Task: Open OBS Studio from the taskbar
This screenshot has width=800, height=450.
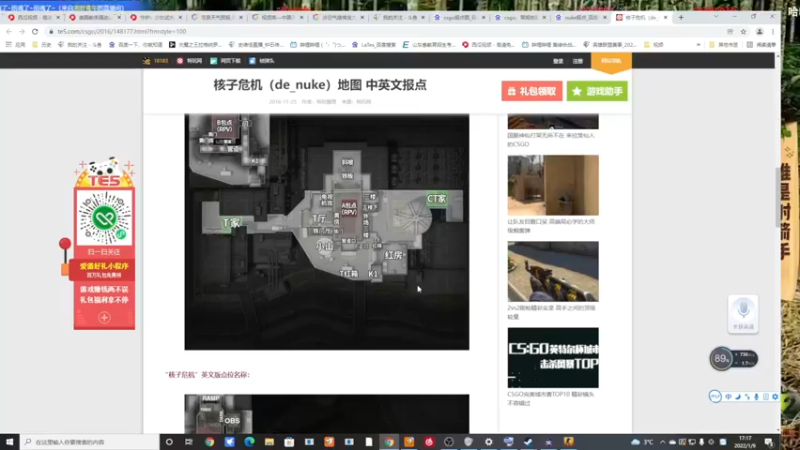Action: (448, 442)
